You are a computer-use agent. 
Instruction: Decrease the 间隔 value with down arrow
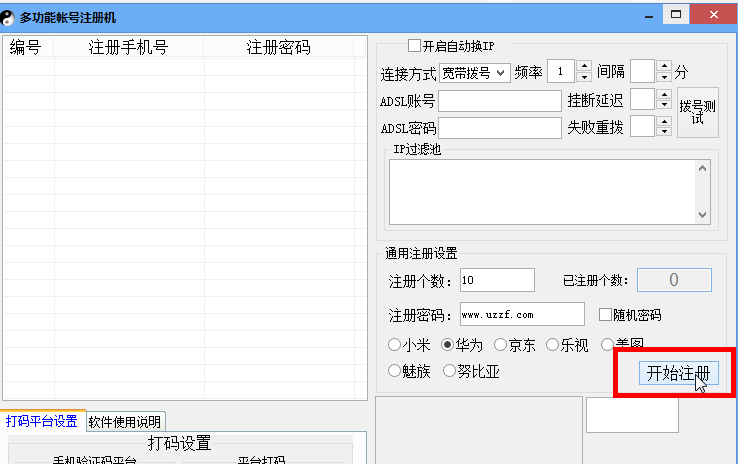(x=664, y=77)
